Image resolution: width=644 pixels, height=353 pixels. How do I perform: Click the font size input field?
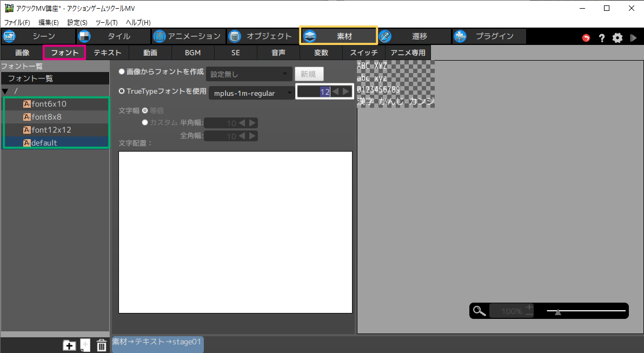314,92
